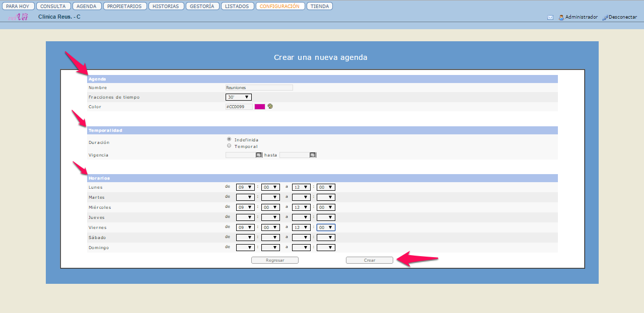
Task: Click the Regresar button
Action: point(275,260)
